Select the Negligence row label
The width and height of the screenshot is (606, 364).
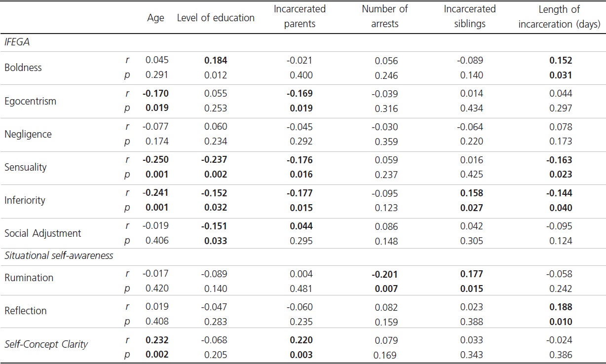click(x=28, y=134)
